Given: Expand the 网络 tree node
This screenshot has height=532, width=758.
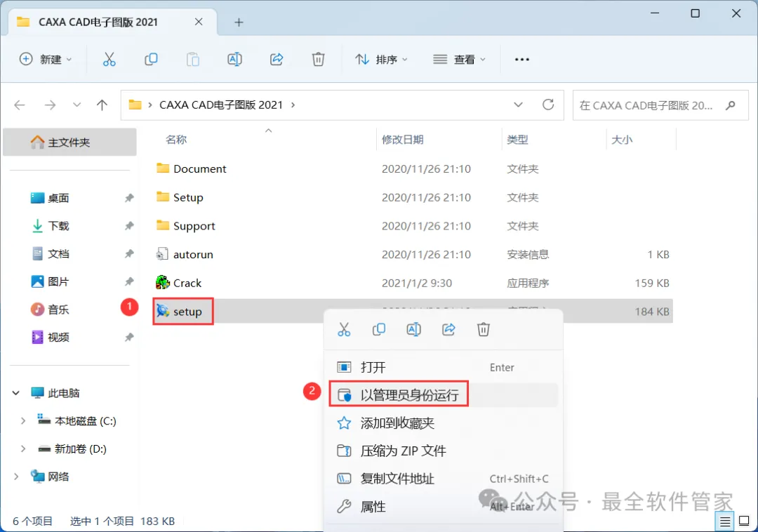Looking at the screenshot, I should 16,477.
